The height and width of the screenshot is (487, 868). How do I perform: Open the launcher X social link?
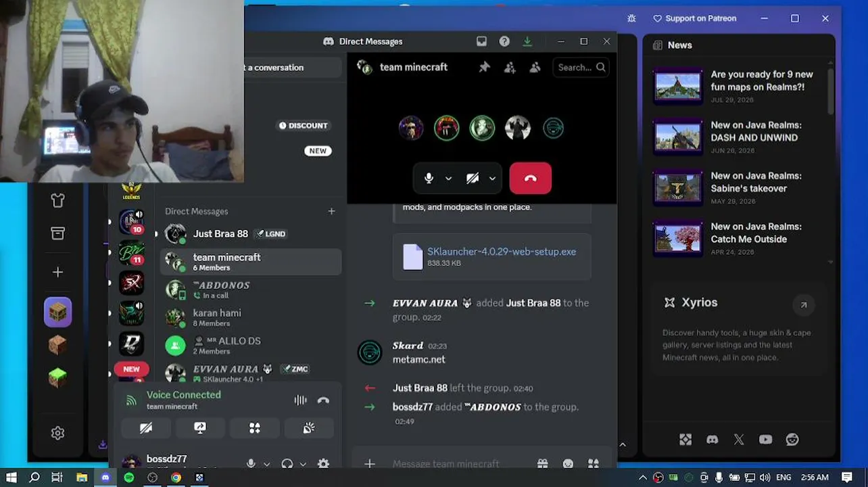(x=739, y=440)
